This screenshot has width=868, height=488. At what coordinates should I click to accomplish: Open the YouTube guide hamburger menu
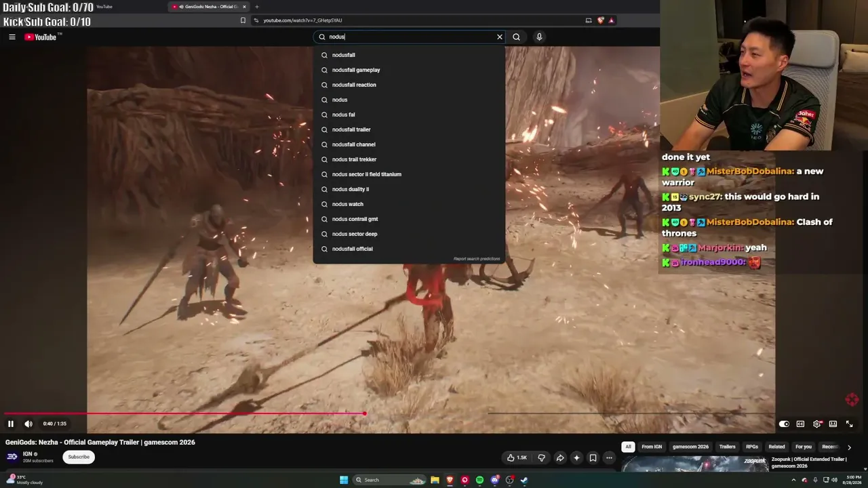12,37
